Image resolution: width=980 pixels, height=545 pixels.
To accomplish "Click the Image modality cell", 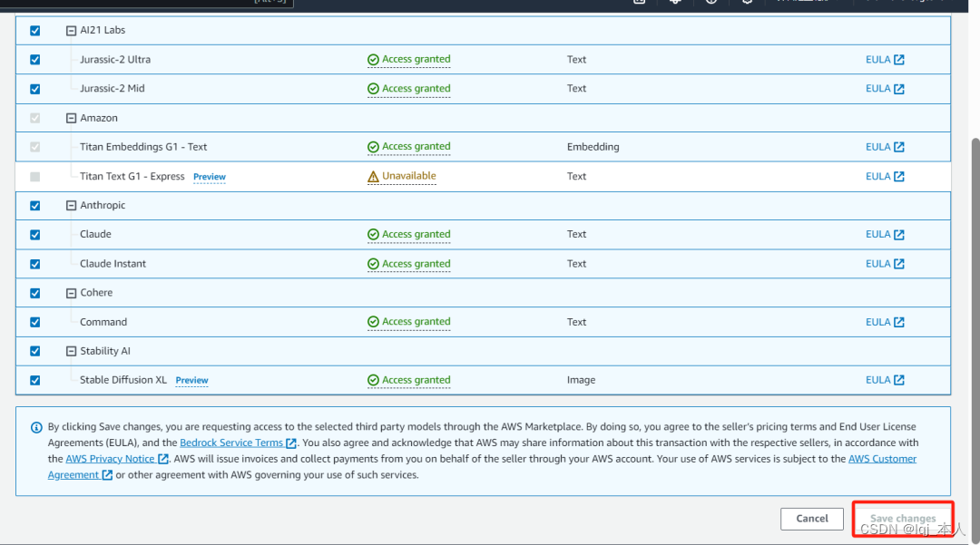I will pos(582,380).
